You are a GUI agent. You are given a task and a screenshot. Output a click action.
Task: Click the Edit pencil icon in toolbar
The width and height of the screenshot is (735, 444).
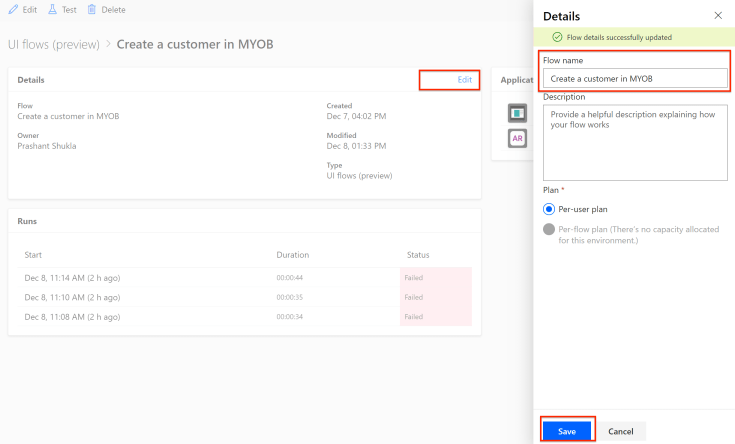tap(13, 9)
